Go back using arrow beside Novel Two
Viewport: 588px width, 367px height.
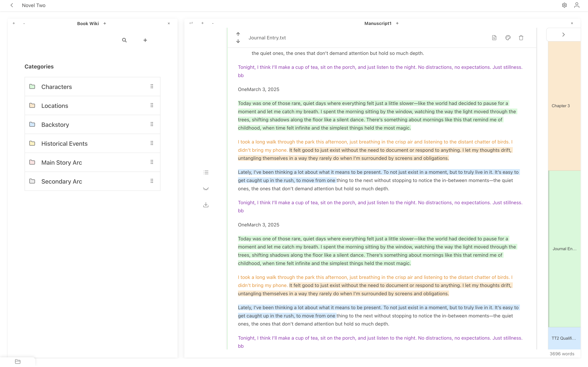pyautogui.click(x=12, y=5)
